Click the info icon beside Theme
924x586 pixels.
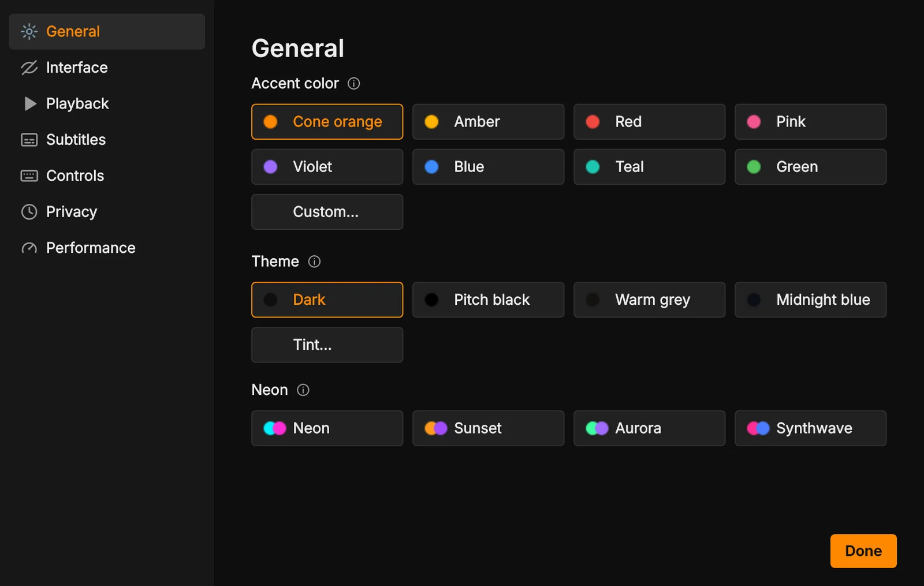(314, 262)
